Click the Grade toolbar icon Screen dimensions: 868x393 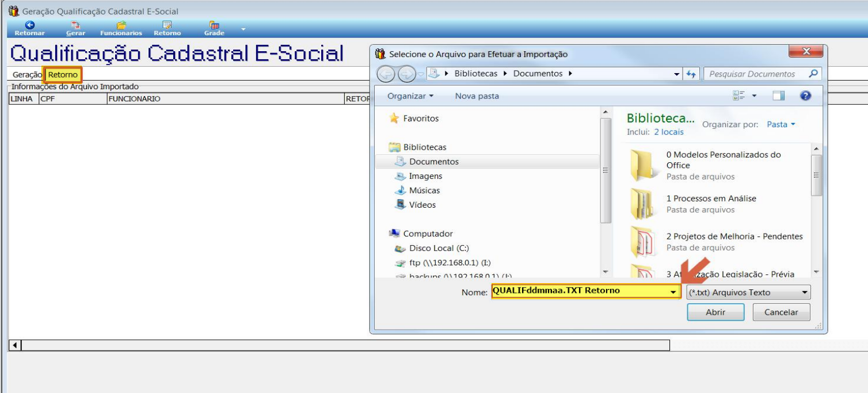214,28
